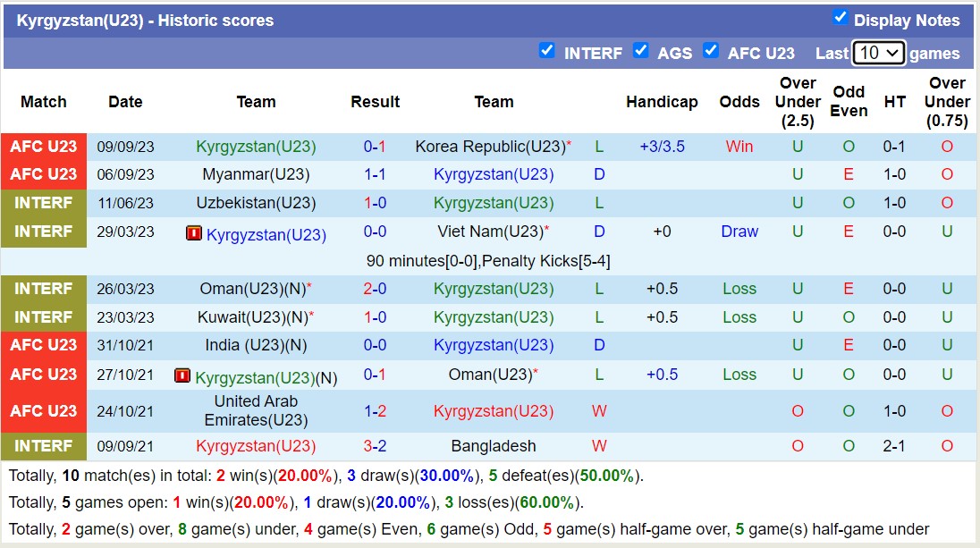
Task: Uncheck the INTERF filter
Action: pos(547,51)
